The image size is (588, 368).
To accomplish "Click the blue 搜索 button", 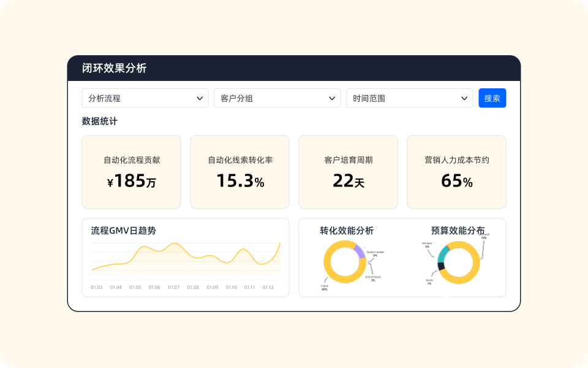I will (492, 98).
